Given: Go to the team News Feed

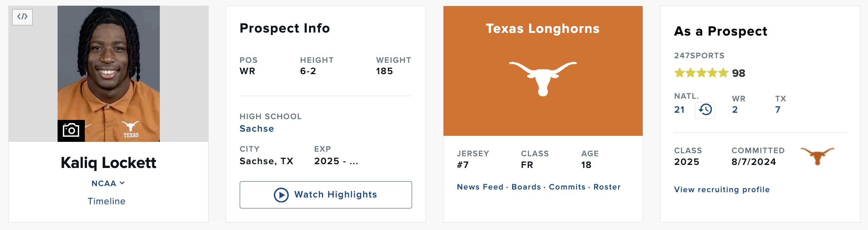Looking at the screenshot, I should 480,187.
